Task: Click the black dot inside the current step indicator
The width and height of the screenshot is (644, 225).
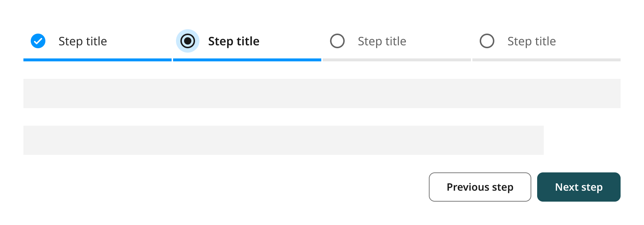Action: click(x=188, y=41)
